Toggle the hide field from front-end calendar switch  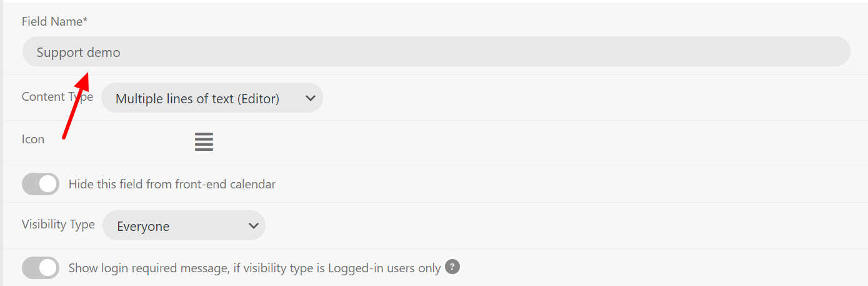tap(41, 184)
